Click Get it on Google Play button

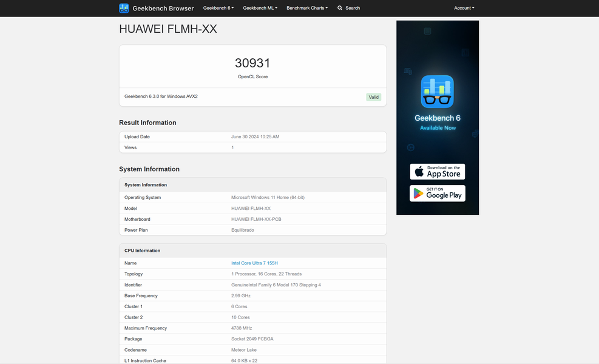point(438,194)
